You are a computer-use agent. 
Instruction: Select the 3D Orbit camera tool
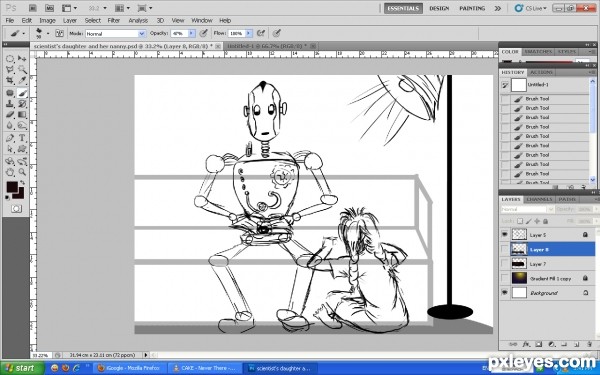click(22, 161)
